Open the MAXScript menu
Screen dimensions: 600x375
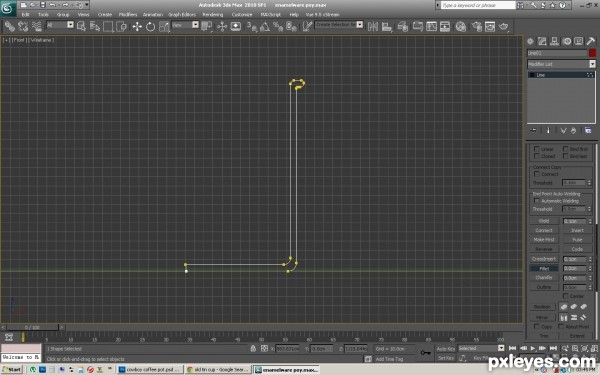coord(270,15)
